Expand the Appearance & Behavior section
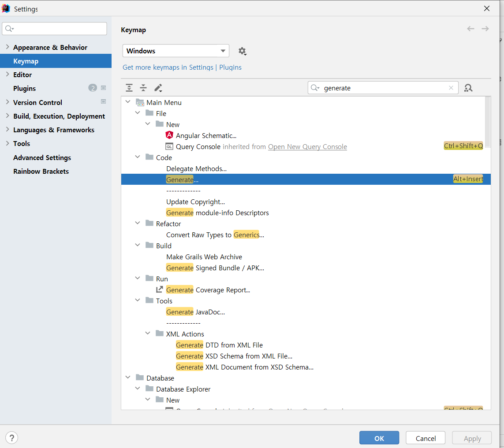 tap(7, 47)
